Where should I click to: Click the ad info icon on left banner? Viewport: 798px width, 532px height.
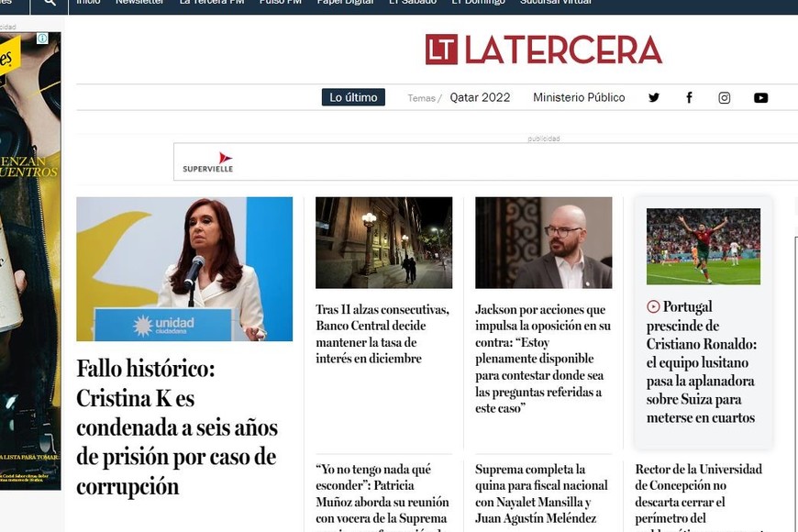pos(42,39)
